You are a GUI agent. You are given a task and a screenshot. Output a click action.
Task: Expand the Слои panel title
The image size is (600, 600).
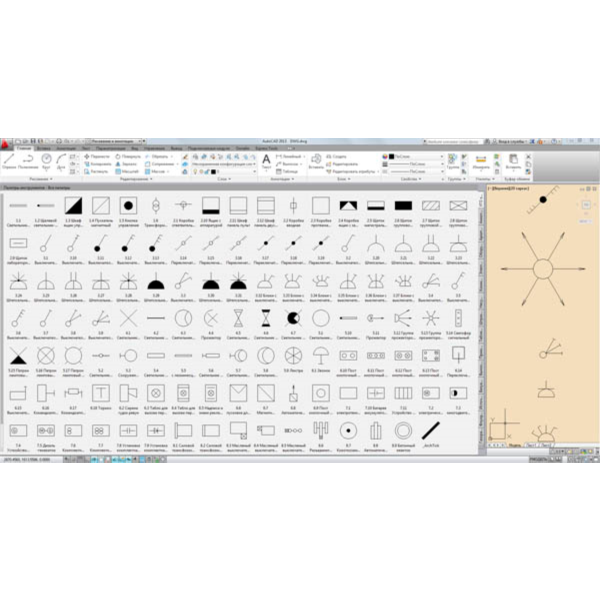[224, 179]
